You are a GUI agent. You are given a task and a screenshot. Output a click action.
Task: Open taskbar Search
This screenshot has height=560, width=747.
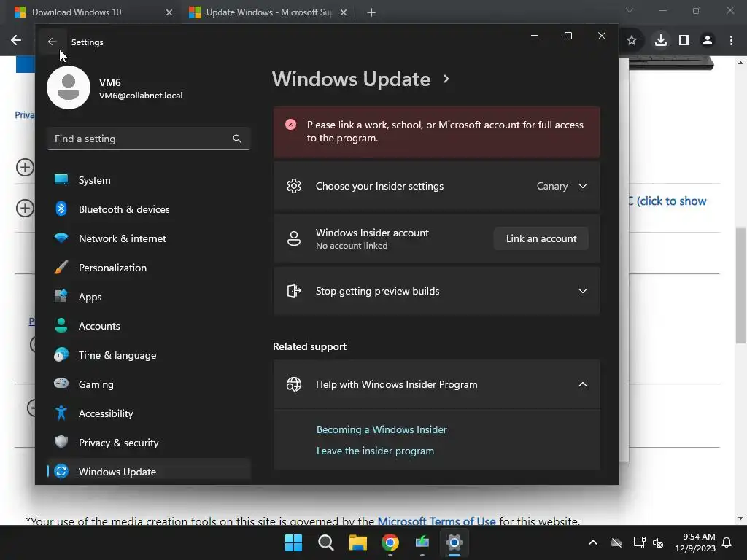pos(326,542)
